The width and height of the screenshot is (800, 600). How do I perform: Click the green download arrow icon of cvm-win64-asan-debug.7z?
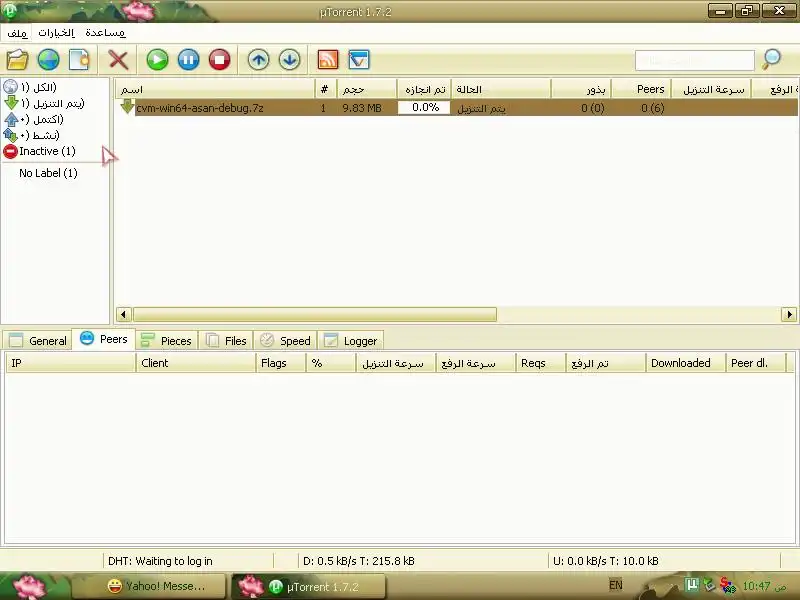(x=127, y=107)
